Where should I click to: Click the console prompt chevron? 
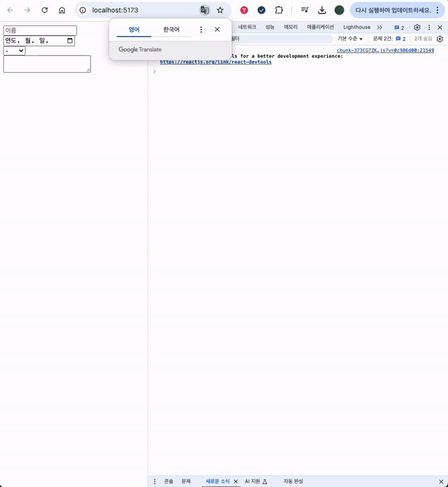[155, 71]
